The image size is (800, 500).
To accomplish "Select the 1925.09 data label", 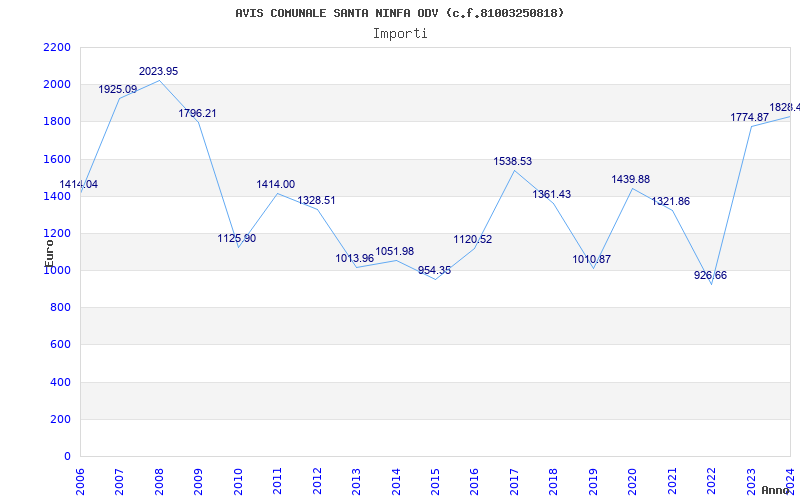I will 118,89.
